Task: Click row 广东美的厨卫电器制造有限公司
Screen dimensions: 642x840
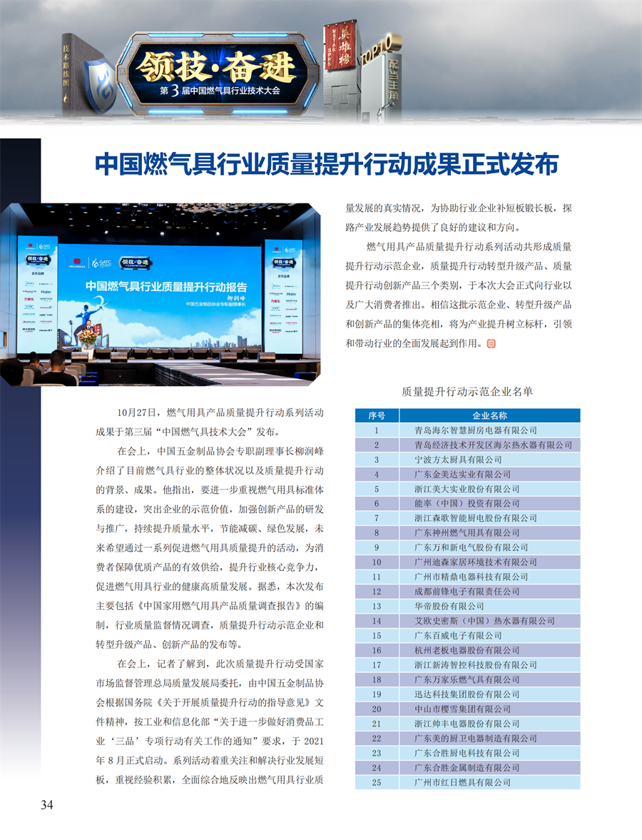Action: (467, 738)
